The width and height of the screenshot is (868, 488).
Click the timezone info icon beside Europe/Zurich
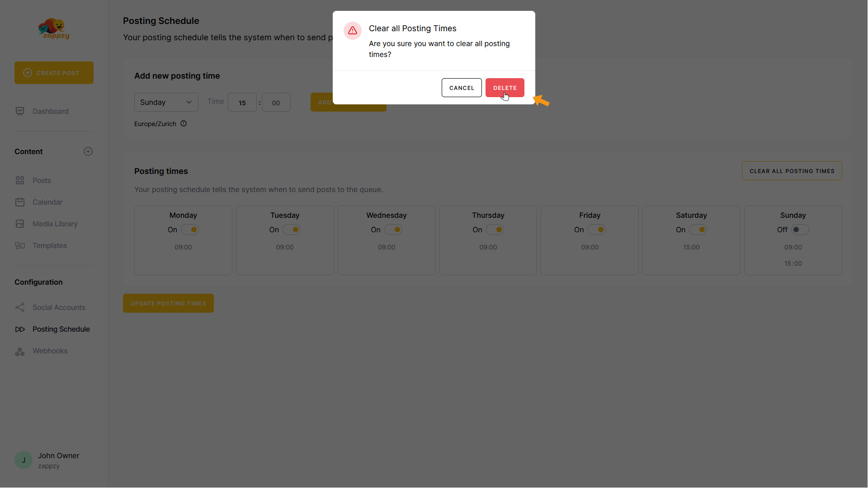pos(184,123)
